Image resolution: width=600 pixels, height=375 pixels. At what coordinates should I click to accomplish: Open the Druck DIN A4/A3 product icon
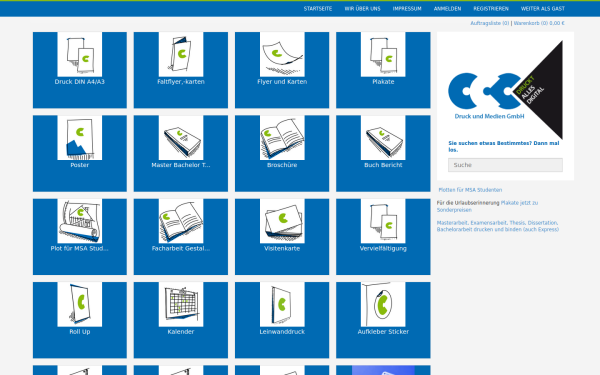coord(80,54)
